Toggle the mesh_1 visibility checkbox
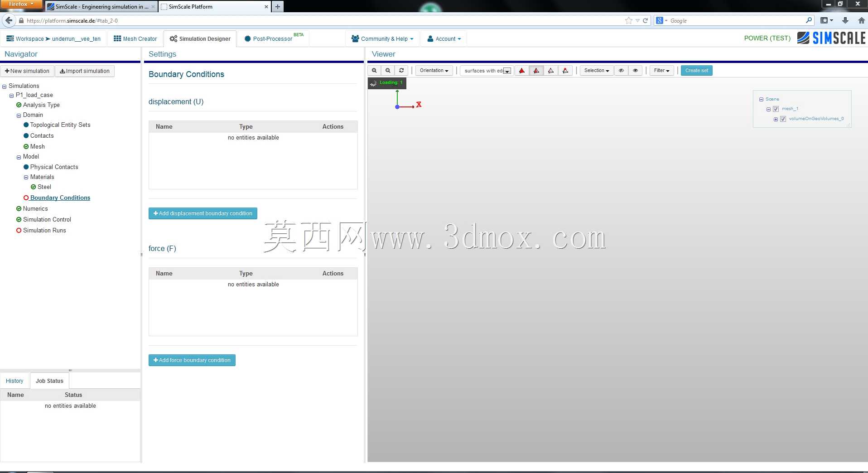The width and height of the screenshot is (868, 473). [x=776, y=109]
